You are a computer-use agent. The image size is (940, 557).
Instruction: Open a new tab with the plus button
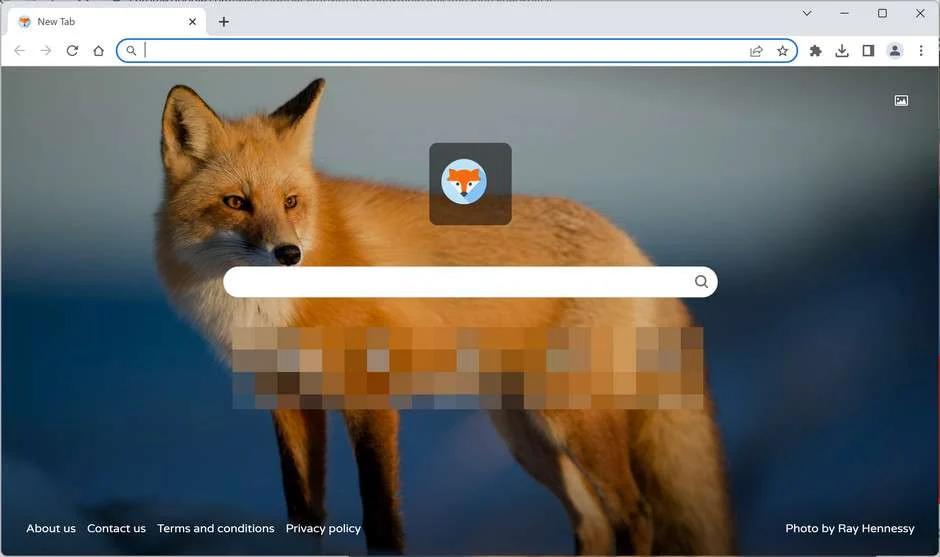[224, 22]
